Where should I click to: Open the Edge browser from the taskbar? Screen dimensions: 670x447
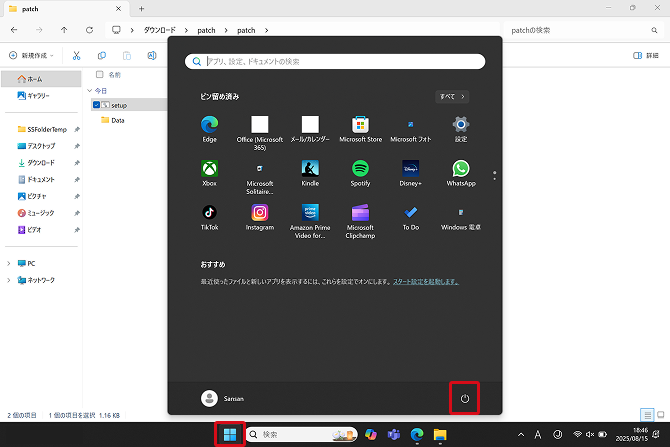(x=417, y=435)
